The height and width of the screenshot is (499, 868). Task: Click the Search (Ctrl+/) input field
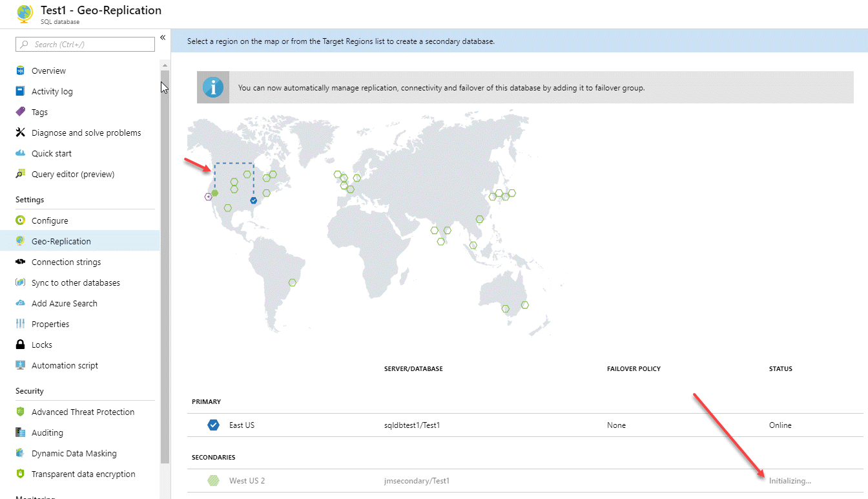pos(85,44)
